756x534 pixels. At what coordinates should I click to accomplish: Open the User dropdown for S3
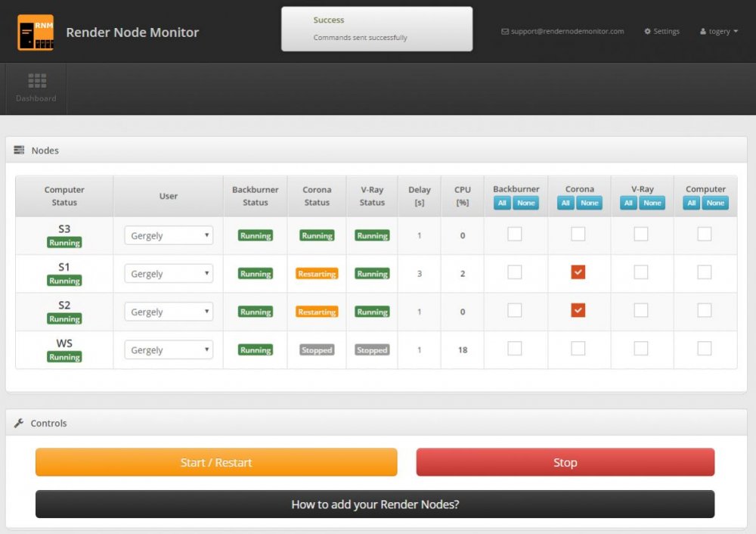pyautogui.click(x=169, y=235)
